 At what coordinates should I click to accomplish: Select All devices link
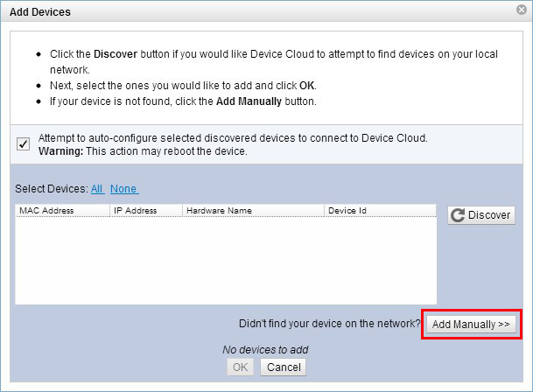coord(97,189)
